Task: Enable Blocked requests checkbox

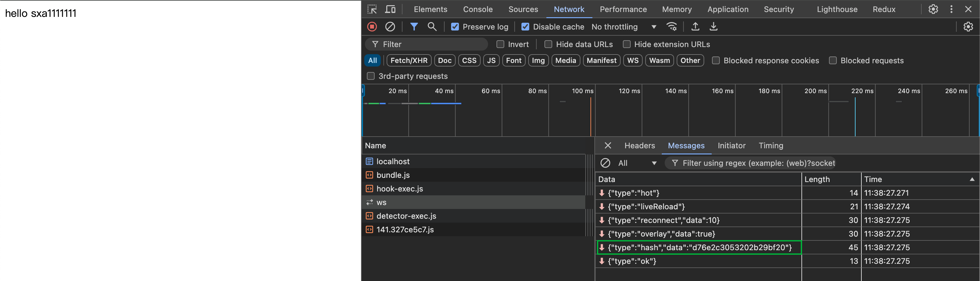Action: 833,60
